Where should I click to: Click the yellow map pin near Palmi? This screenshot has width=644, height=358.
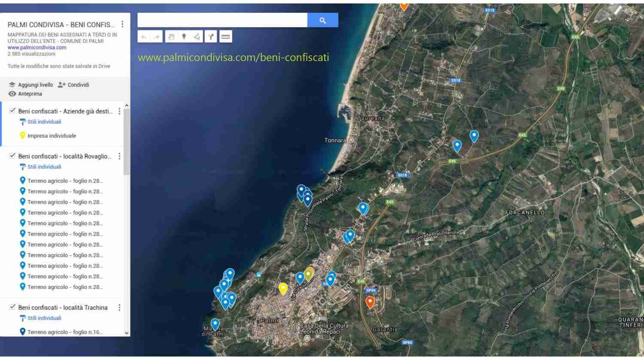[x=283, y=288]
